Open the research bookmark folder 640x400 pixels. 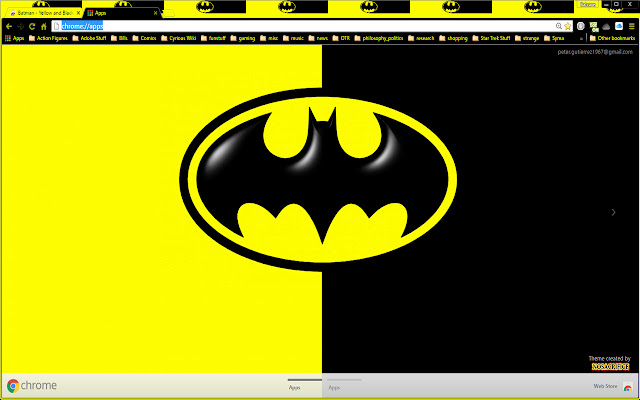pos(422,38)
